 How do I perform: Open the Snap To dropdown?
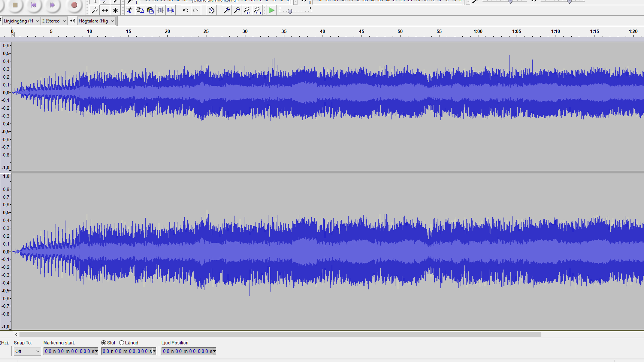[27, 351]
